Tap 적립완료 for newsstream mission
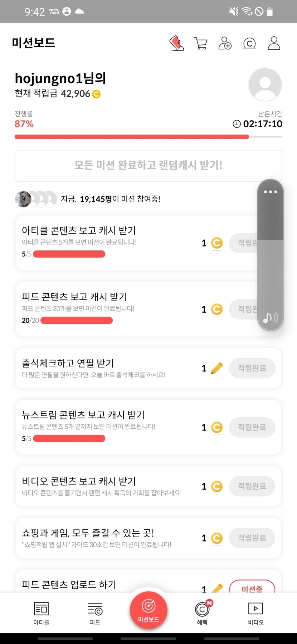 click(x=252, y=427)
